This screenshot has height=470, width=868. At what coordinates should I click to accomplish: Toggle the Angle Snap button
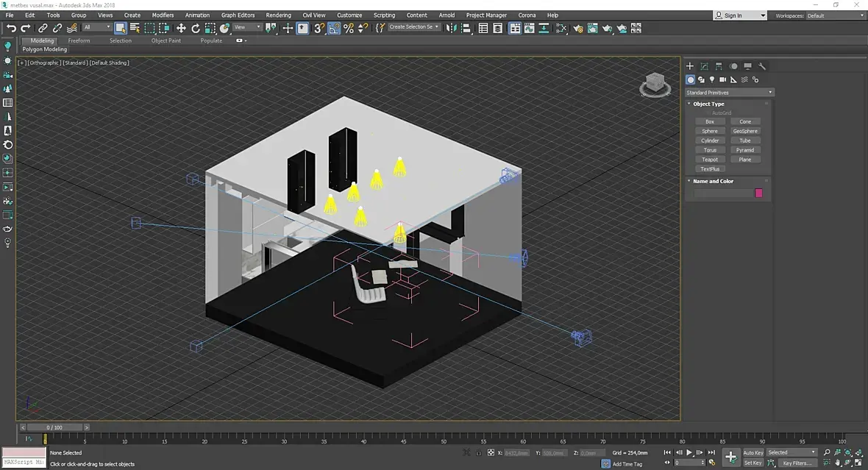coord(334,28)
